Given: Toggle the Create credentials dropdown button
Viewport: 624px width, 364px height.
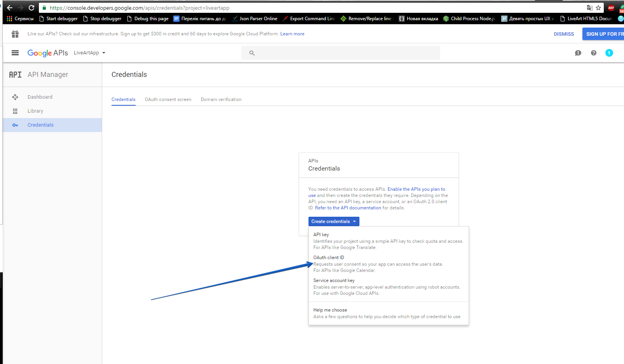Looking at the screenshot, I should click(x=334, y=221).
